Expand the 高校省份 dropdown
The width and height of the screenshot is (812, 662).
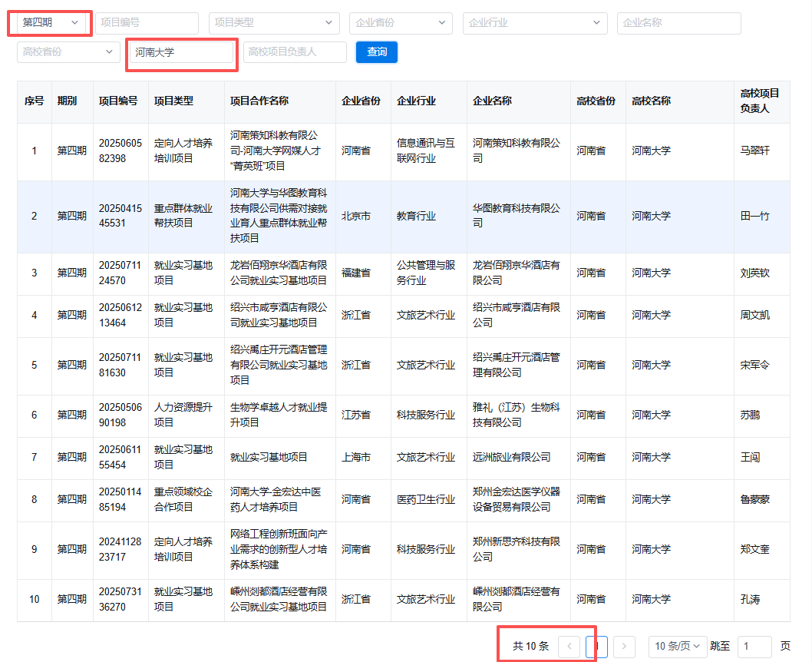pos(68,51)
